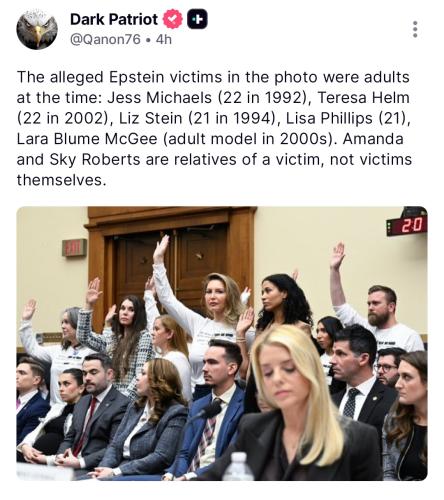Open the eagle profile avatar
Image resolution: width=444 pixels, height=500 pixels.
pyautogui.click(x=37, y=29)
